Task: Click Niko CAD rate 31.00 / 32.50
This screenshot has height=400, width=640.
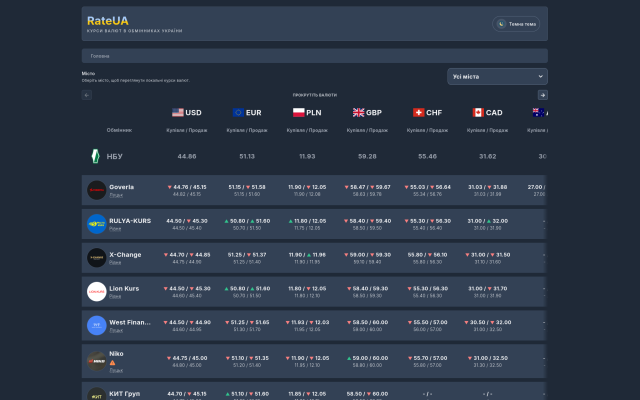Action: (x=488, y=358)
